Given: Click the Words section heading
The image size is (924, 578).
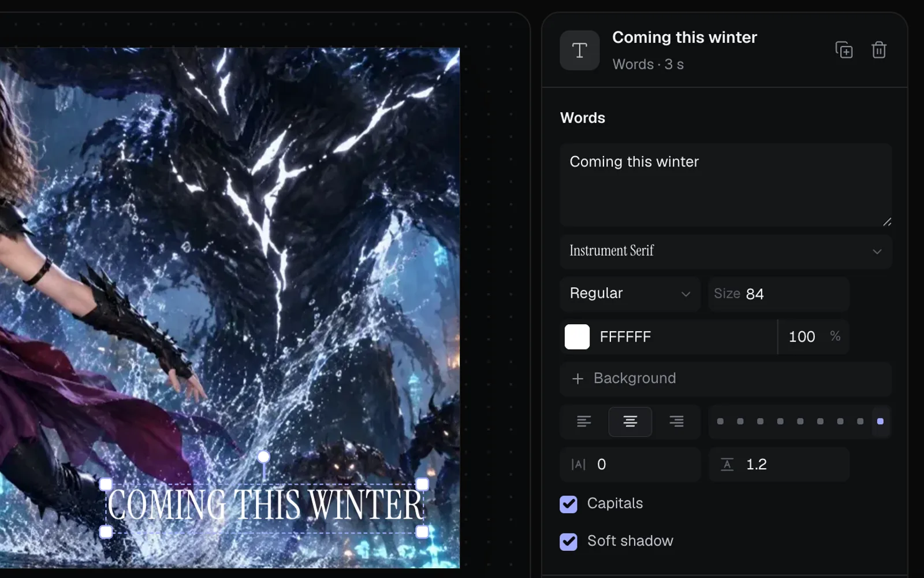Looking at the screenshot, I should coord(583,118).
